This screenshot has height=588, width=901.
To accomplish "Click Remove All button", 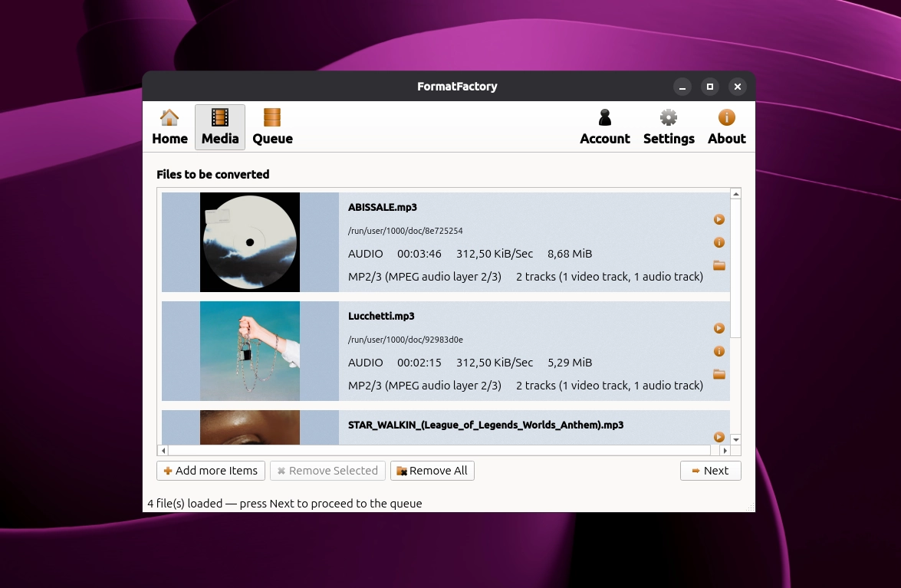I will [432, 471].
